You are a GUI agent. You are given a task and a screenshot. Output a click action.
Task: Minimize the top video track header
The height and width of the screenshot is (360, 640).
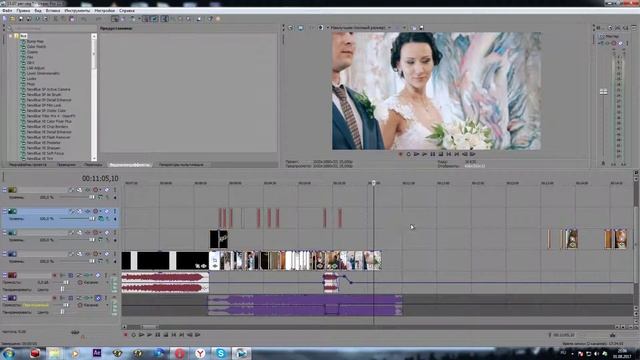coord(4,190)
